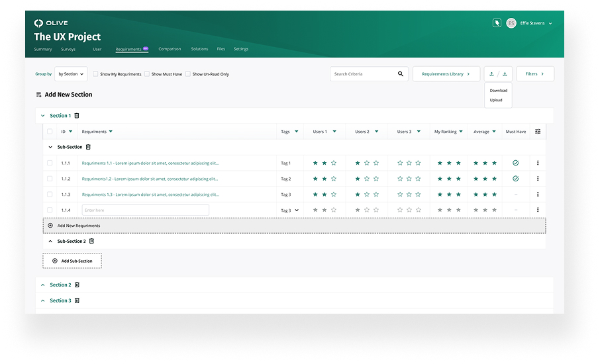600x364 pixels.
Task: Enable Show Must Have checkbox
Action: 147,74
